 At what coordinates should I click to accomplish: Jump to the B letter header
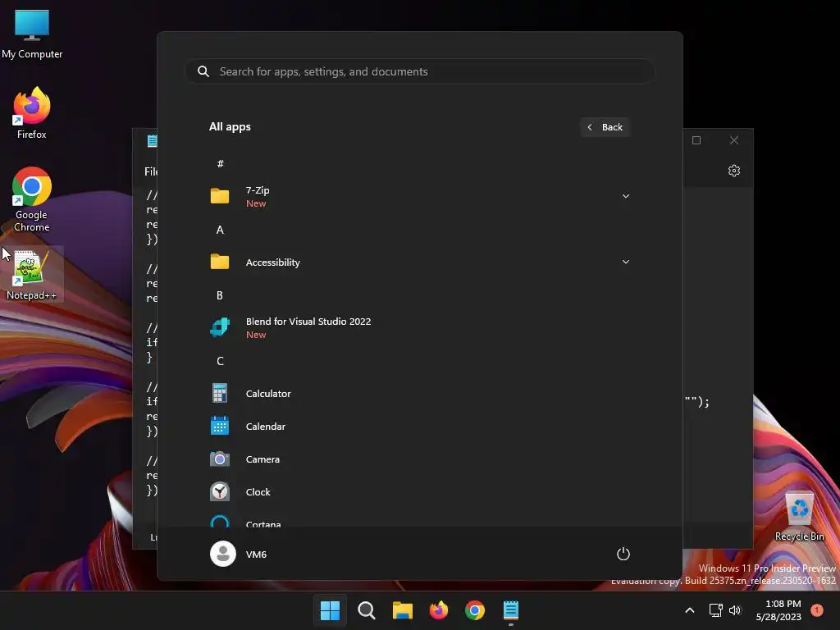[x=220, y=295]
